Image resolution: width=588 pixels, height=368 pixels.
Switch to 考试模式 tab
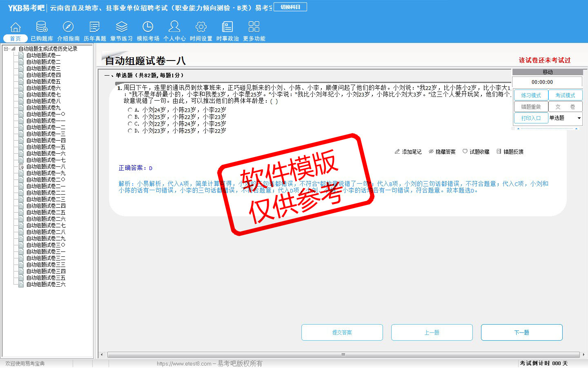point(565,95)
